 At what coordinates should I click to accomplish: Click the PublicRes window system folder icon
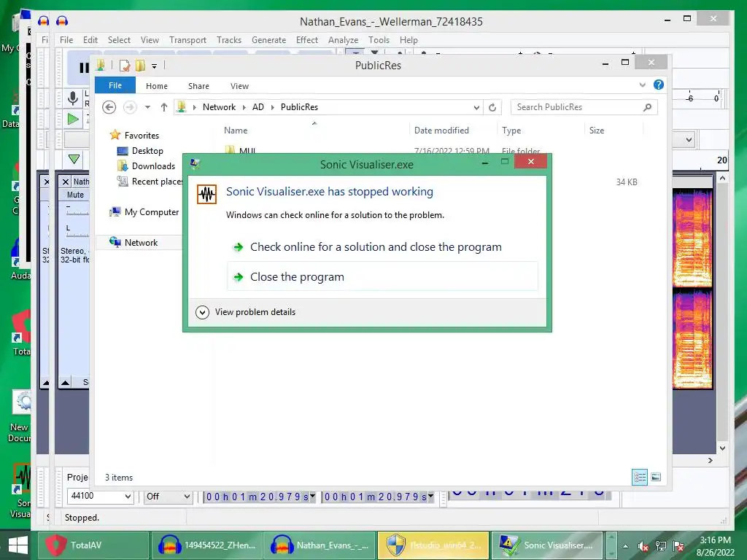click(x=101, y=65)
